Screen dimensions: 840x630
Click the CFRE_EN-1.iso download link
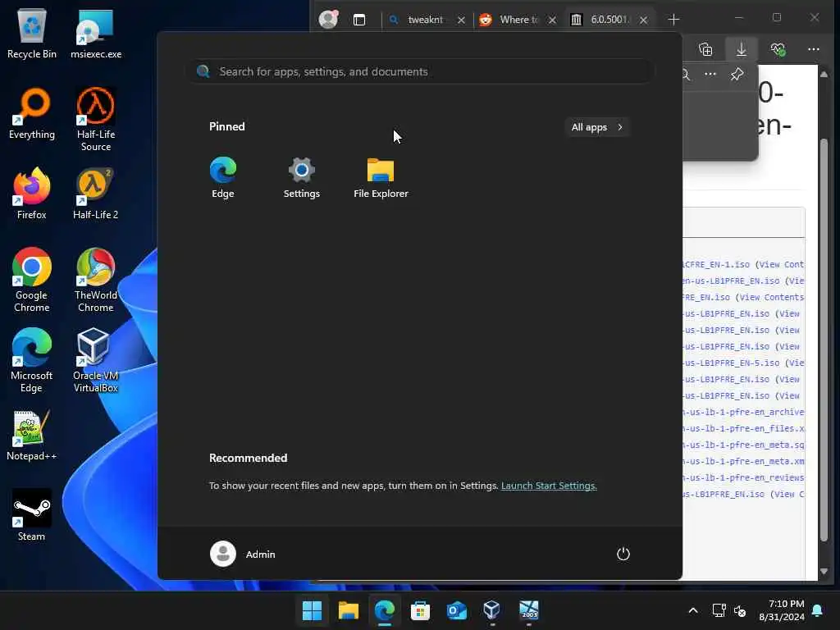[716, 265]
